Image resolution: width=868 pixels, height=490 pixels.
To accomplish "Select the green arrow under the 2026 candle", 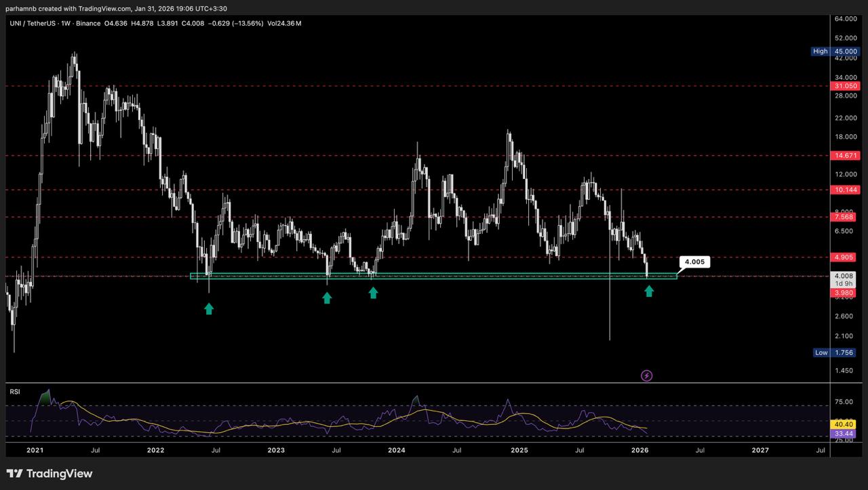I will [649, 291].
